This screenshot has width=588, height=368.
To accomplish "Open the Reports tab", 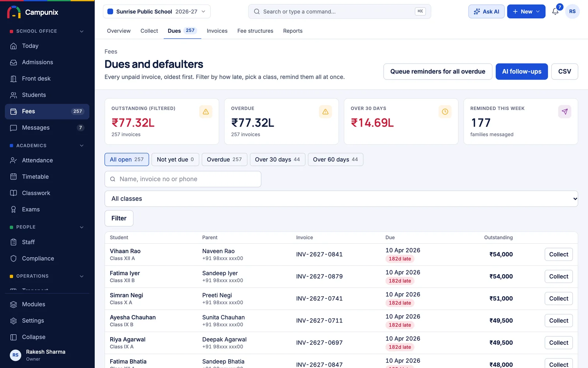I will [293, 31].
